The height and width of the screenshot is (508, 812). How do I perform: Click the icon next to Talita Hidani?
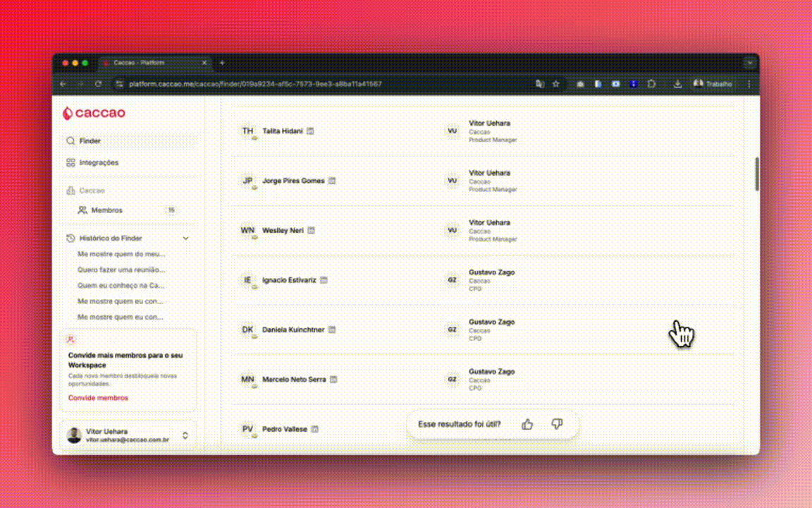(311, 131)
